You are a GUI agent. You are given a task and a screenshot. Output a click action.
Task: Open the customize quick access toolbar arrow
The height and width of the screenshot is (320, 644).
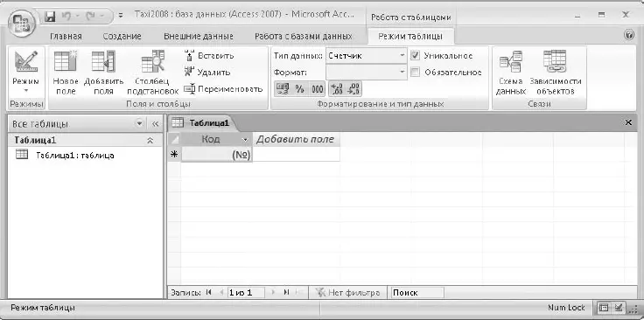tap(121, 17)
